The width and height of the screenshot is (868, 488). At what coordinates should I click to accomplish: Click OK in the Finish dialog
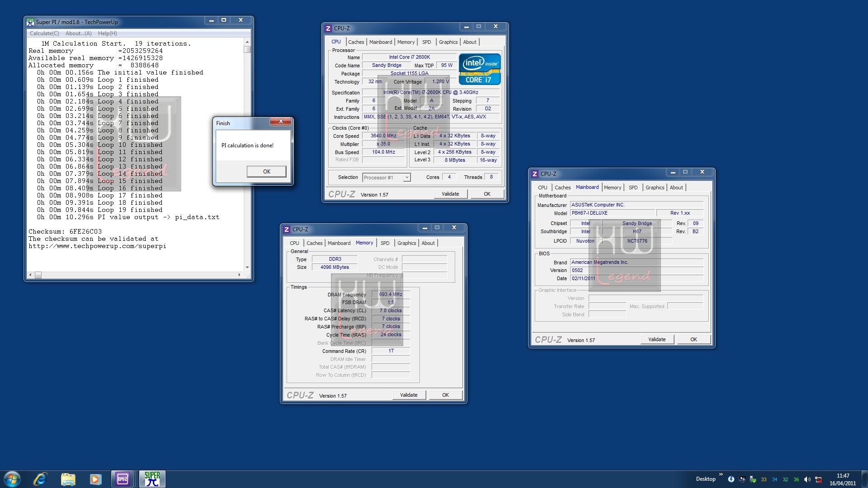(266, 172)
